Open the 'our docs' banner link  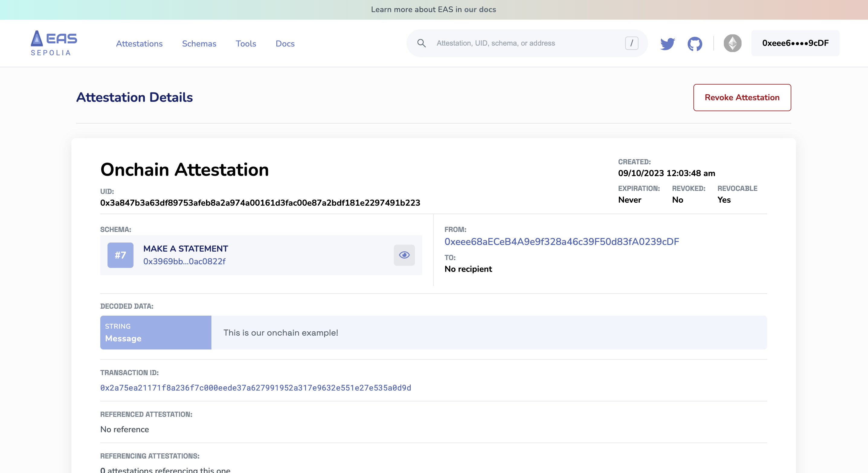click(480, 9)
